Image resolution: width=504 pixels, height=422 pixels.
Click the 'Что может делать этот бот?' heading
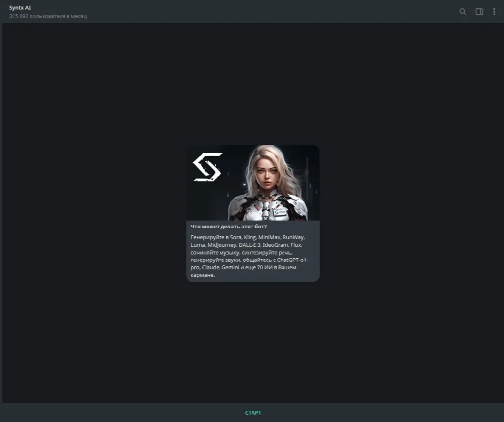(x=228, y=227)
